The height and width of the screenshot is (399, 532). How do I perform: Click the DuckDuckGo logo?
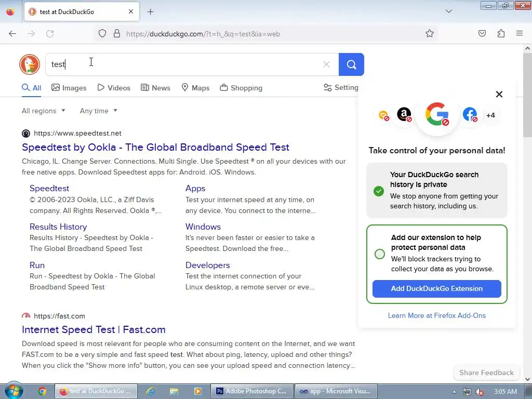click(x=30, y=64)
